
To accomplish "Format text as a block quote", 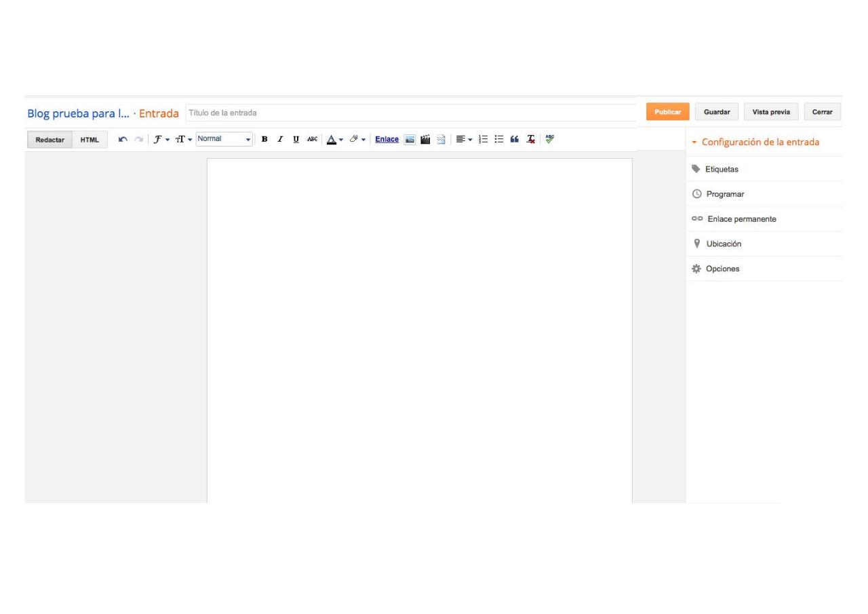I will coord(513,140).
